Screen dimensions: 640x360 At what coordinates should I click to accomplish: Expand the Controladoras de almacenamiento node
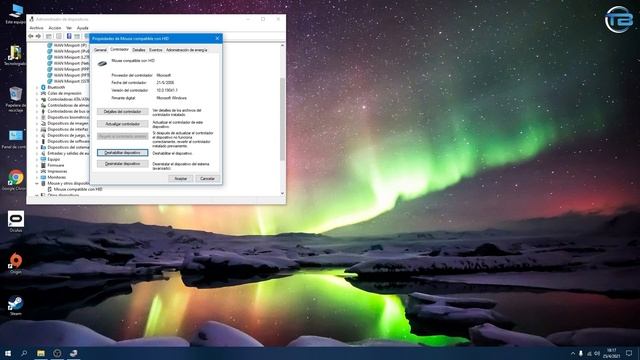point(37,105)
